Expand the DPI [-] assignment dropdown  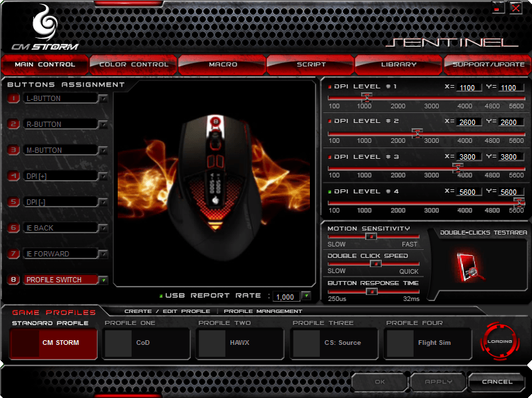[x=103, y=202]
